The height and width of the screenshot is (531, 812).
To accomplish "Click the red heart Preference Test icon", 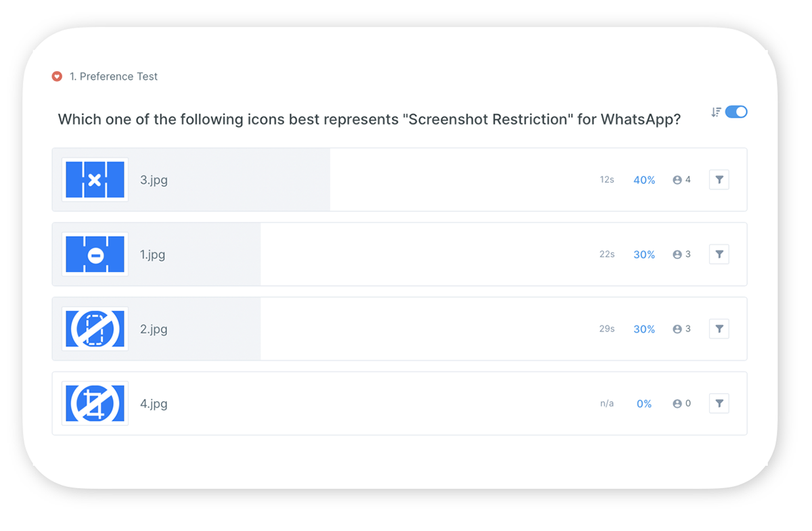I will (x=57, y=76).
